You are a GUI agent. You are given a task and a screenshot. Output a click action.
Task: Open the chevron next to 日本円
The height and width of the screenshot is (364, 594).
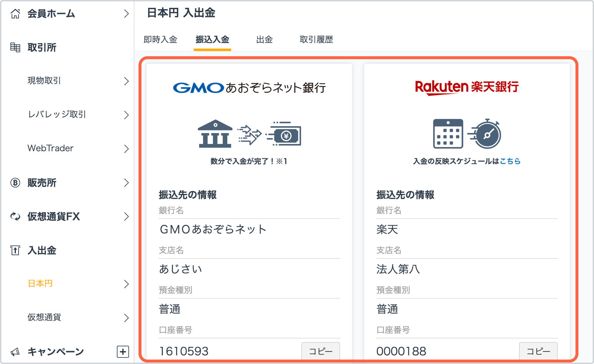pyautogui.click(x=126, y=284)
